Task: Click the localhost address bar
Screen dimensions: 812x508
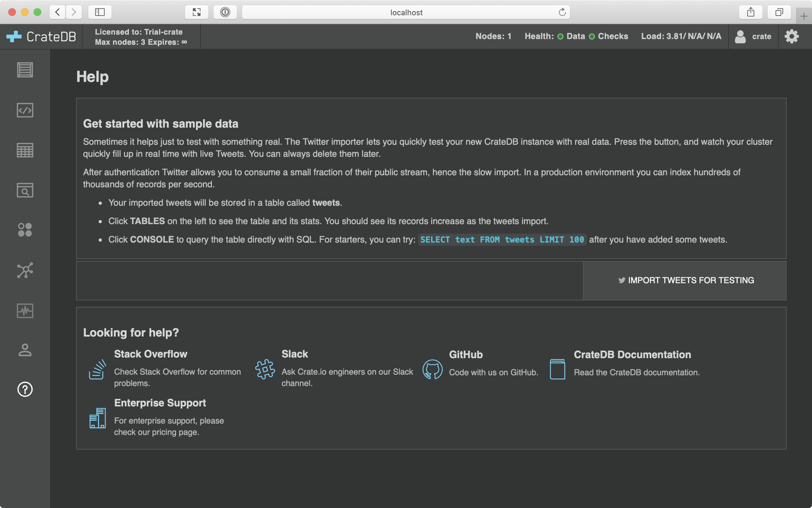Action: pyautogui.click(x=406, y=12)
